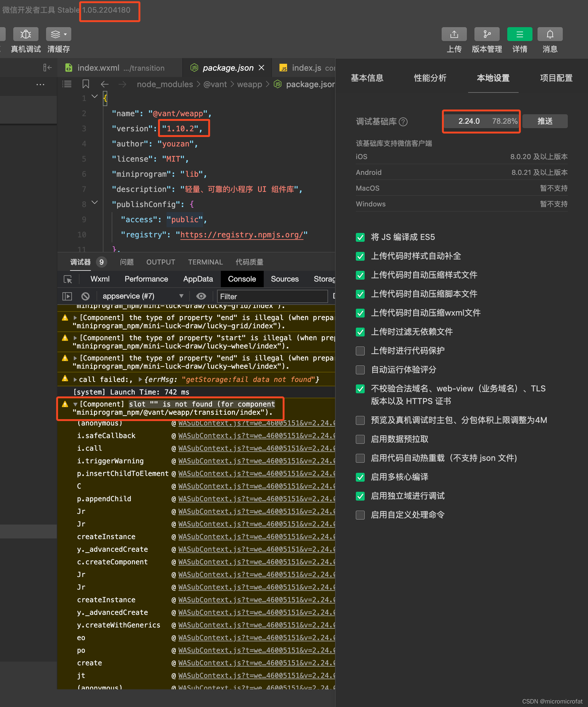Toggle 不校验合法域名 checkbox
This screenshot has width=588, height=707.
pyautogui.click(x=360, y=389)
